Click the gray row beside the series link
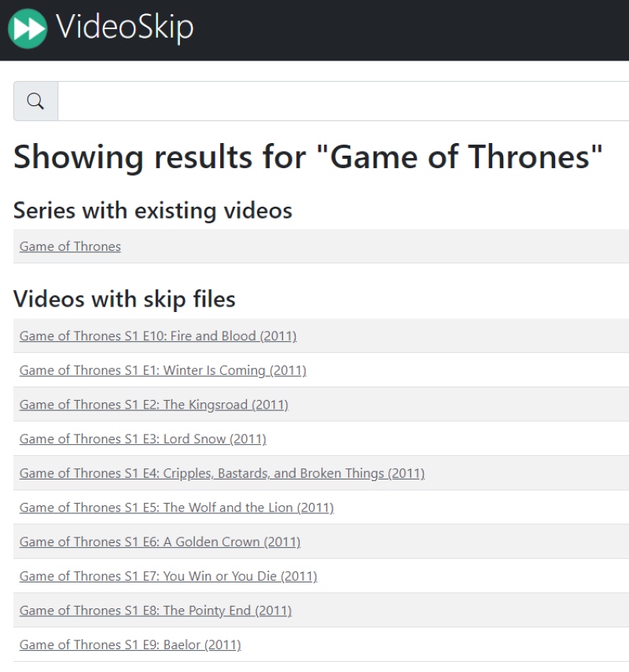Viewport: 629px width, 672px height. (x=373, y=247)
